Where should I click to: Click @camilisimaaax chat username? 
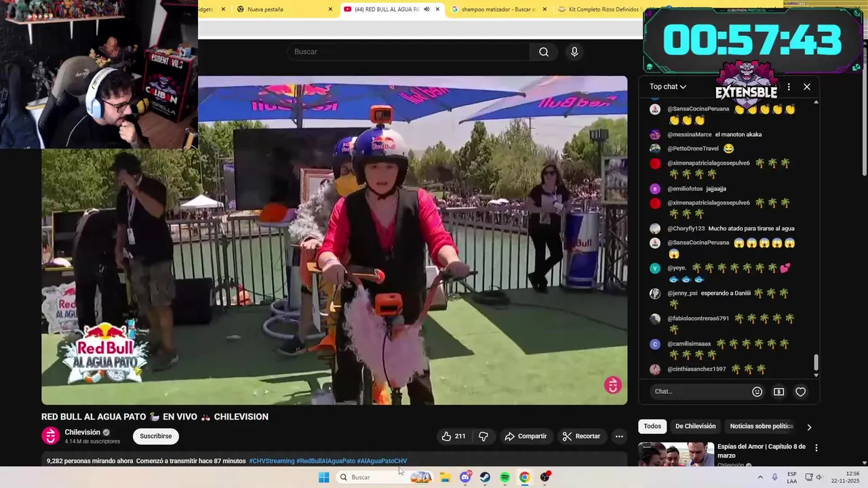click(x=690, y=344)
